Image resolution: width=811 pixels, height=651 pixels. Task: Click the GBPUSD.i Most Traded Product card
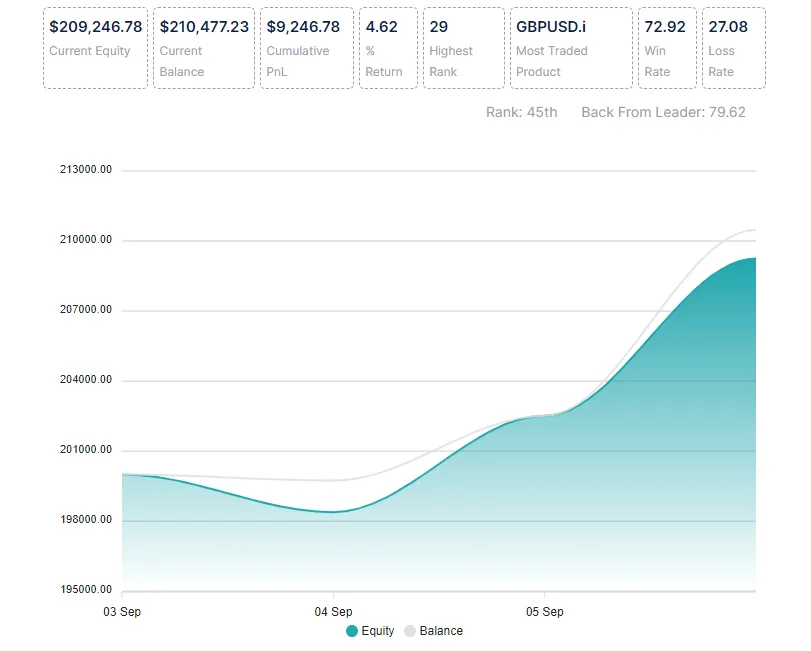571,47
